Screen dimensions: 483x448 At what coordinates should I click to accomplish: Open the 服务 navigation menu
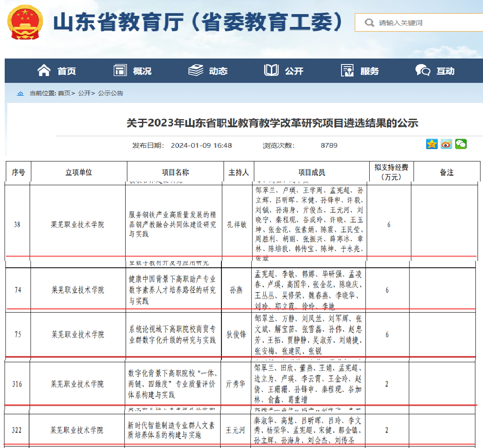click(360, 71)
